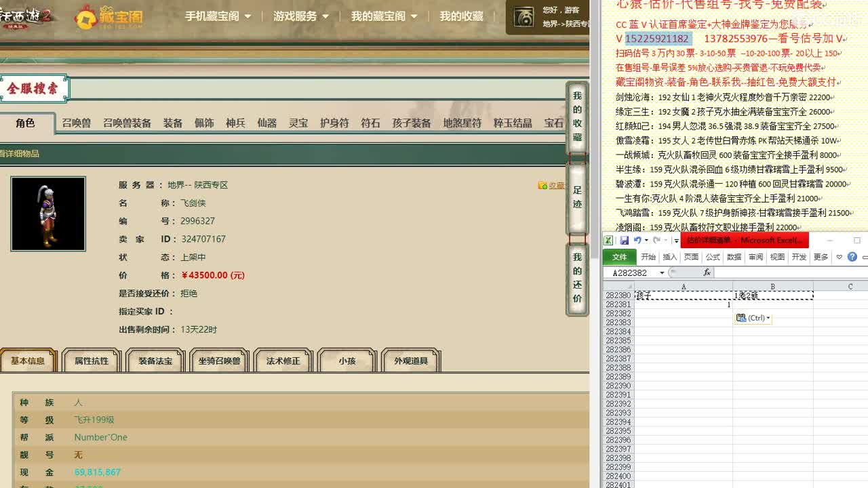The height and width of the screenshot is (488, 868).
Task: Select the 粹玉结晶 category tab
Action: click(x=513, y=123)
